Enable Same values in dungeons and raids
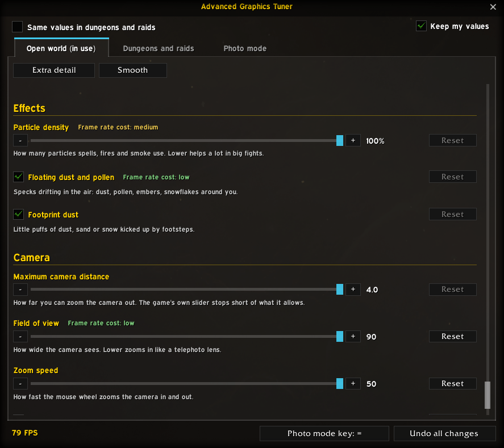The height and width of the screenshot is (448, 504). pyautogui.click(x=18, y=27)
